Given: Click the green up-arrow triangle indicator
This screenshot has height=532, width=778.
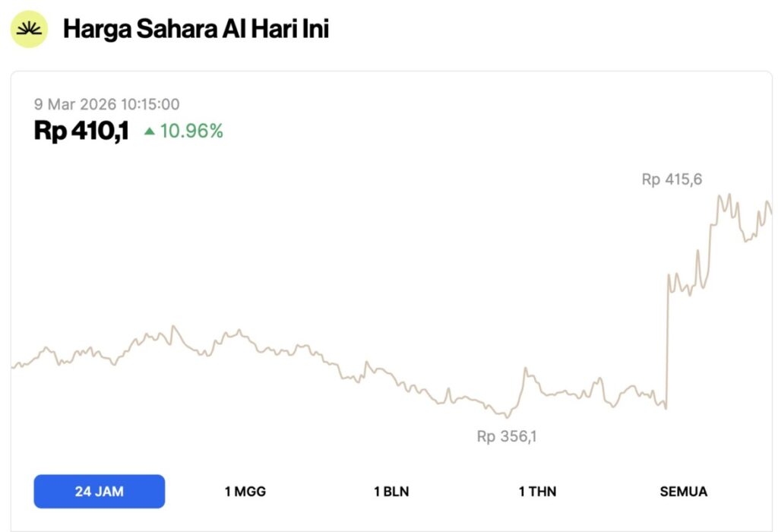Looking at the screenshot, I should click(x=150, y=131).
